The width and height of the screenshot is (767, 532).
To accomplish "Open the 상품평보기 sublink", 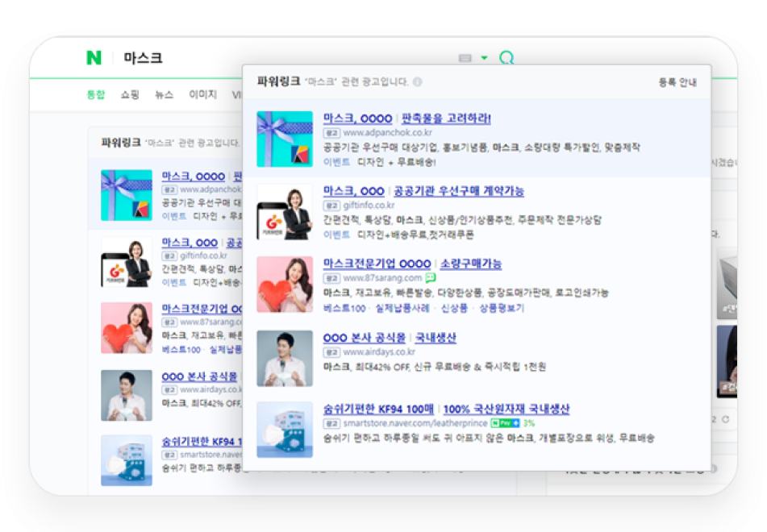I will pyautogui.click(x=502, y=308).
